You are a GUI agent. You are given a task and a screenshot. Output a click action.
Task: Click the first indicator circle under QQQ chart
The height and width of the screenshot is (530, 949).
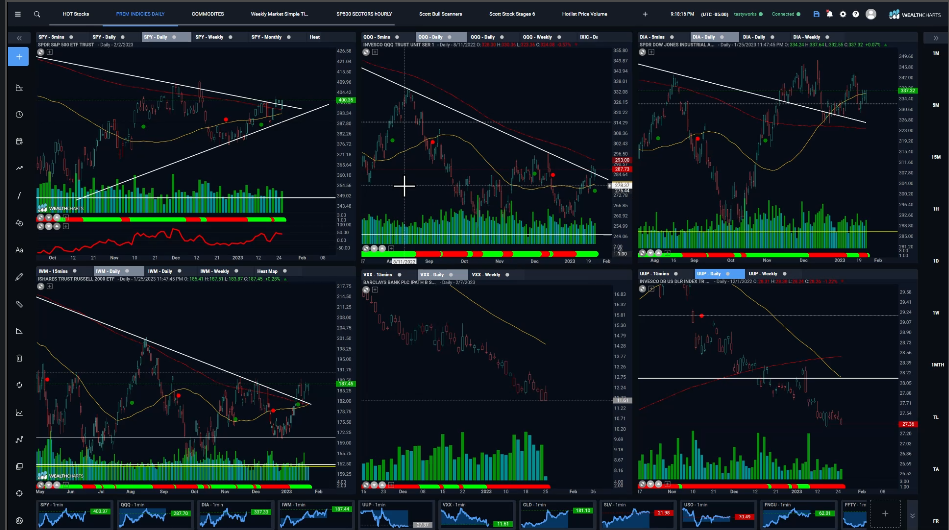(366, 249)
